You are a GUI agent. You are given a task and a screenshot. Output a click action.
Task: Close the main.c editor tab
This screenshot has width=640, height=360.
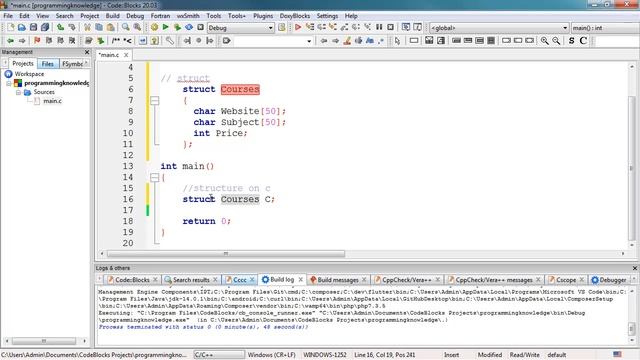(x=126, y=55)
